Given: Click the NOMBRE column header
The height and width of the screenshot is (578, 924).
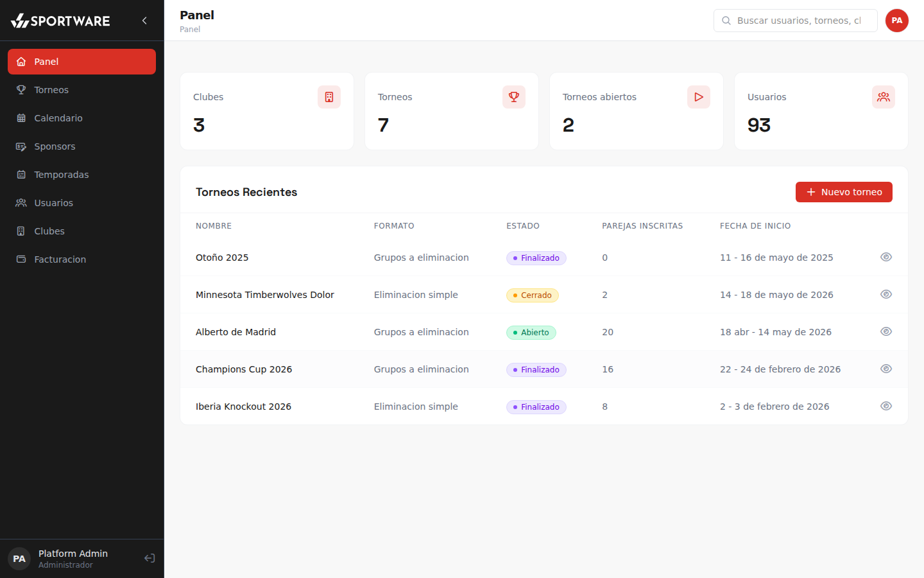Looking at the screenshot, I should click(214, 226).
